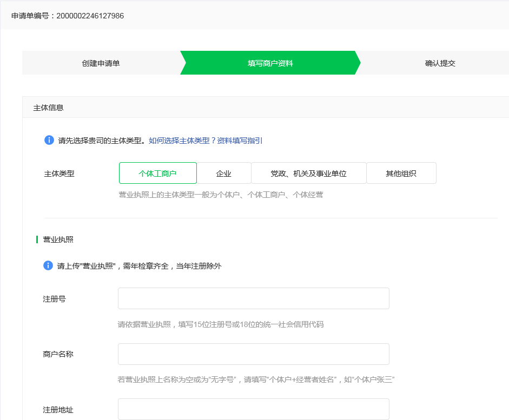Click the 15位注册号 hint text under 注册号
This screenshot has width=509, height=420.
pos(221,325)
